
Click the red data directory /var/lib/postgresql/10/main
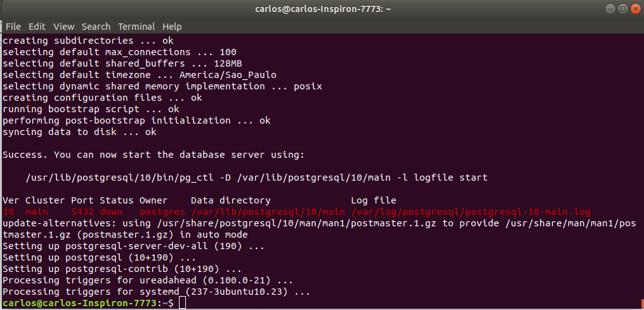click(268, 212)
